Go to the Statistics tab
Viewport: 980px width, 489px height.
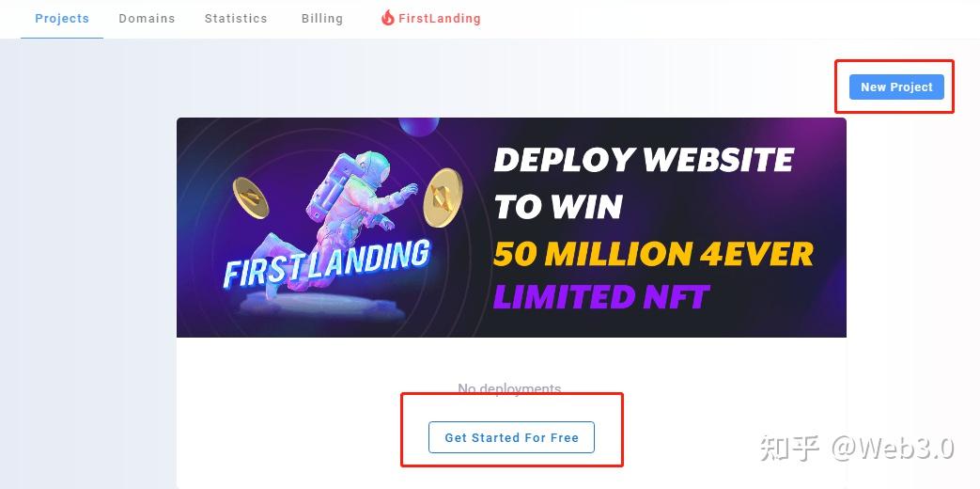pos(236,19)
